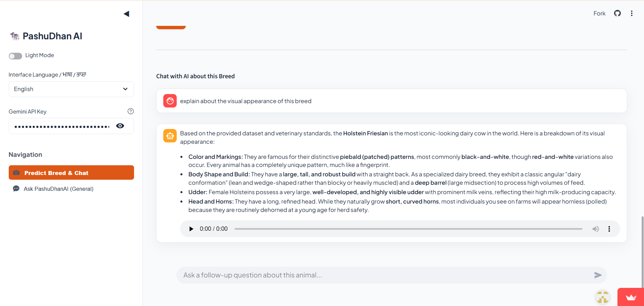
Task: Click the red crown Streamlit badge
Action: point(631,297)
